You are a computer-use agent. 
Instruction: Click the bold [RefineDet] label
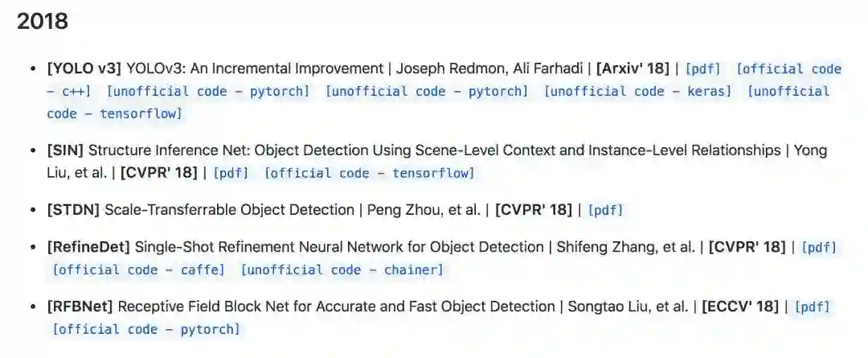point(89,247)
